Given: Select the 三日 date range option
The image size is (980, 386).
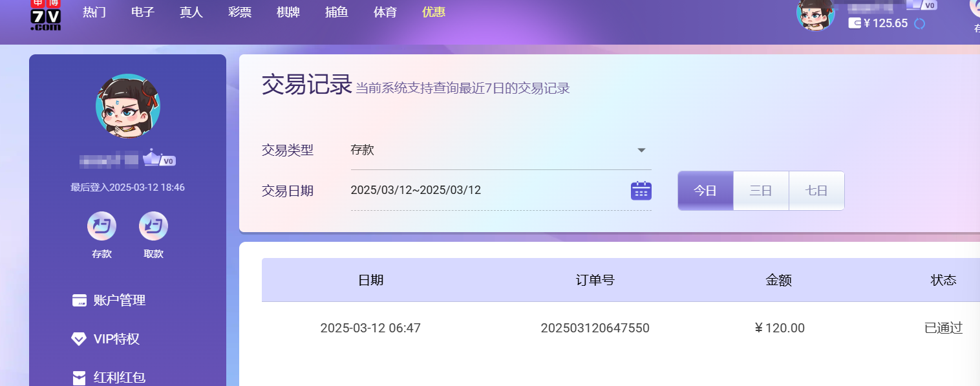Looking at the screenshot, I should click(x=761, y=191).
